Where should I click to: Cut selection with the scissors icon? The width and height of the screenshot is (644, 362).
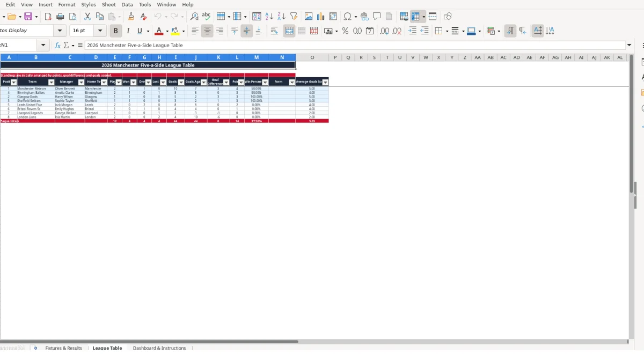[87, 17]
